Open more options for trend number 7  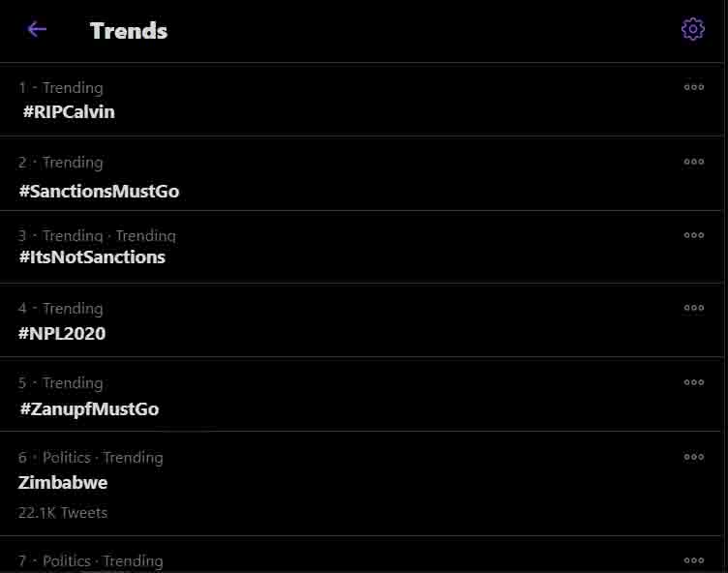tap(693, 560)
